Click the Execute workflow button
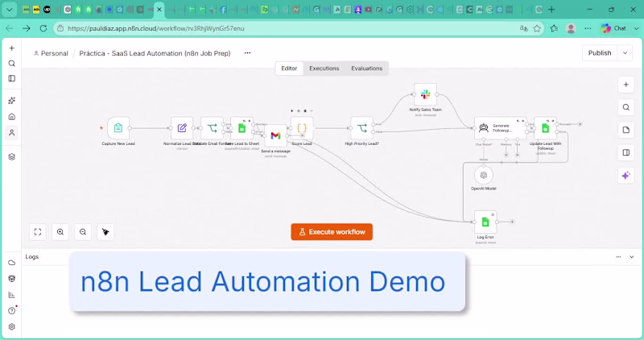Viewport: 644px width, 340px height. 332,232
